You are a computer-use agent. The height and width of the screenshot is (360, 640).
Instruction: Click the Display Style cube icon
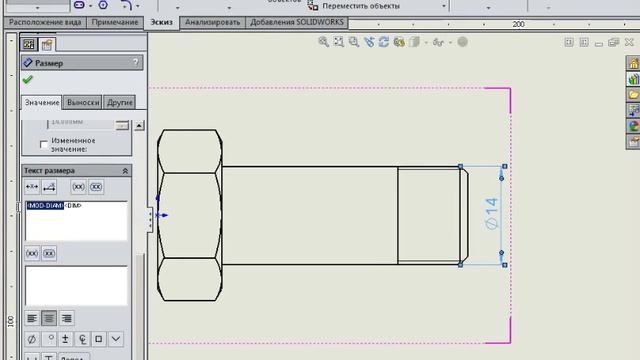[x=414, y=42]
